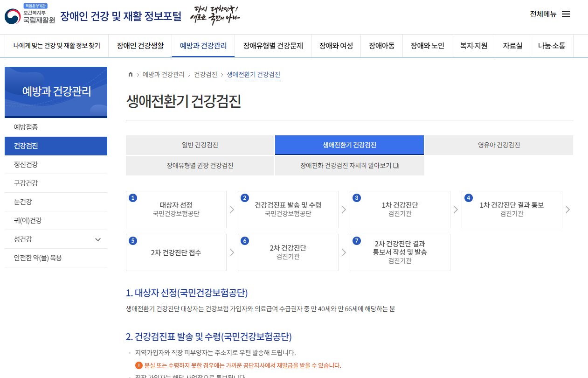The width and height of the screenshot is (588, 378).
Task: Open 장애친화 건강검진 자세히 알아보기 external link
Action: 349,166
